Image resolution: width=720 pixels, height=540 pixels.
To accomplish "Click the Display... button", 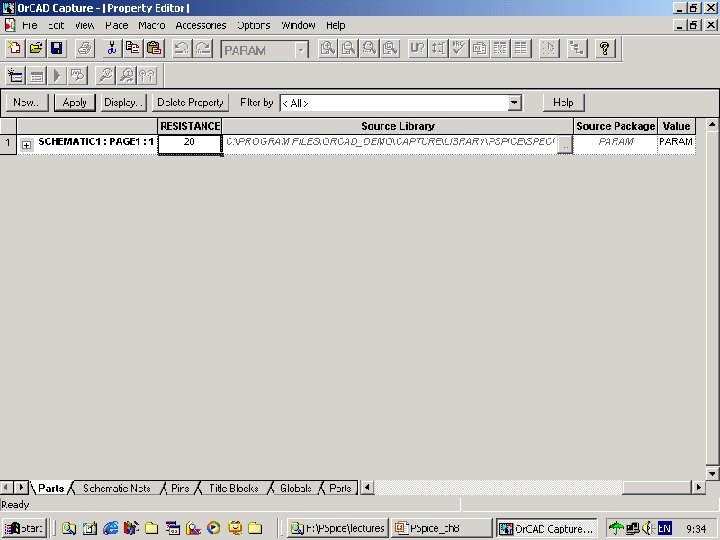I will click(x=124, y=102).
